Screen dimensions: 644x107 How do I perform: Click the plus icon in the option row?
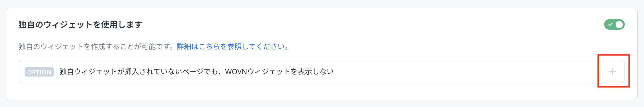(x=612, y=72)
